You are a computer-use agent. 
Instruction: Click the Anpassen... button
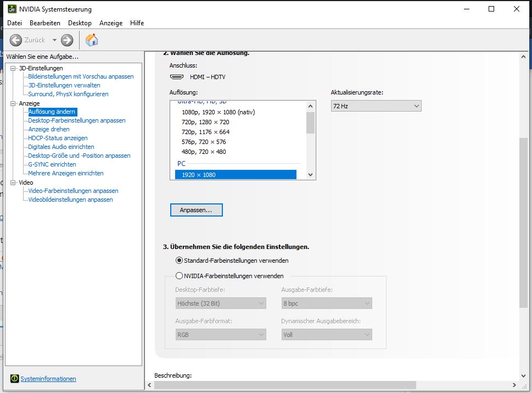point(196,210)
